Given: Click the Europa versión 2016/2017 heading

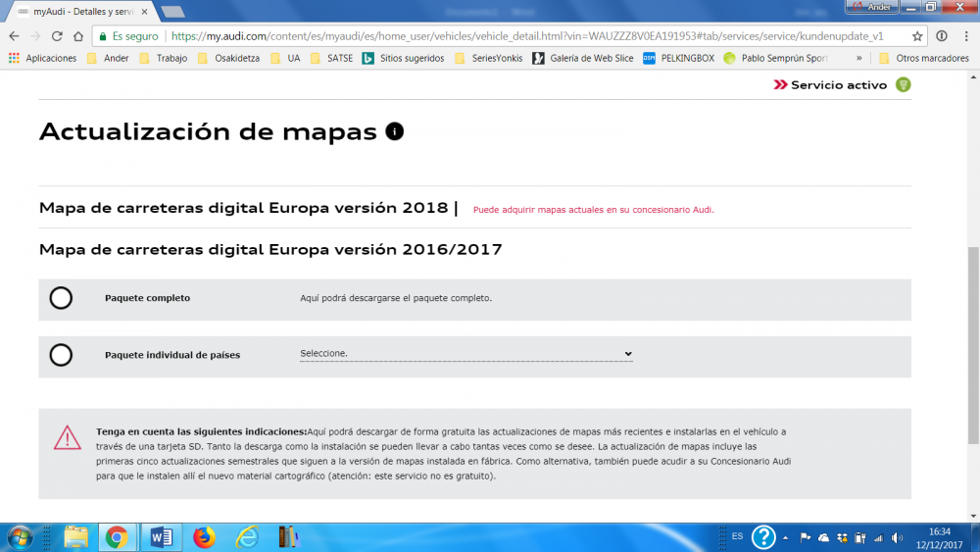Looking at the screenshot, I should (x=270, y=249).
